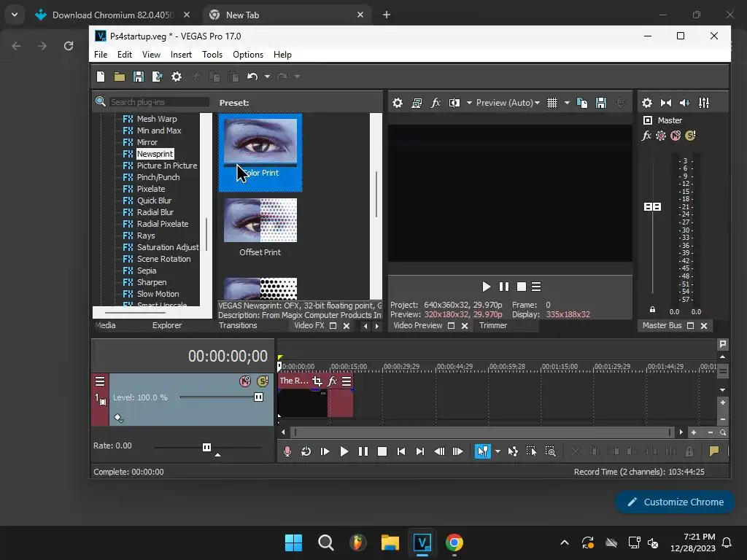Click Search plug-ins field
The height and width of the screenshot is (560, 747).
click(x=159, y=102)
